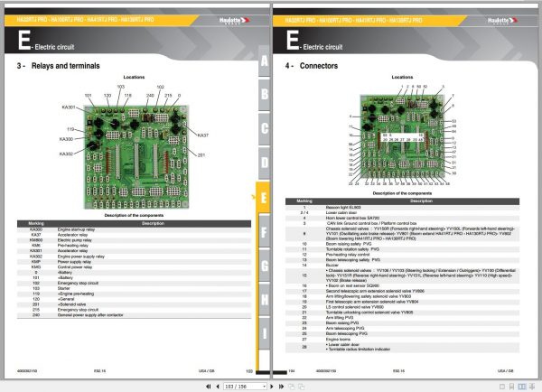Select '+Engine pre-heating' row
Screen dimensions: 542x392
click(x=134, y=294)
